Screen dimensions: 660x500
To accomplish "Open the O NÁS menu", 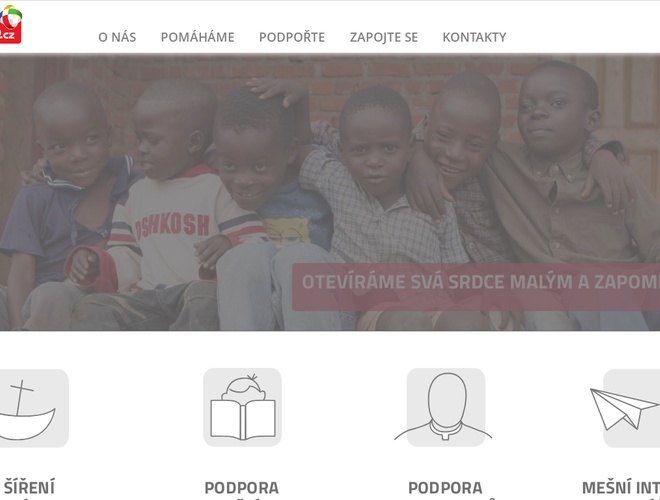I will tap(117, 37).
